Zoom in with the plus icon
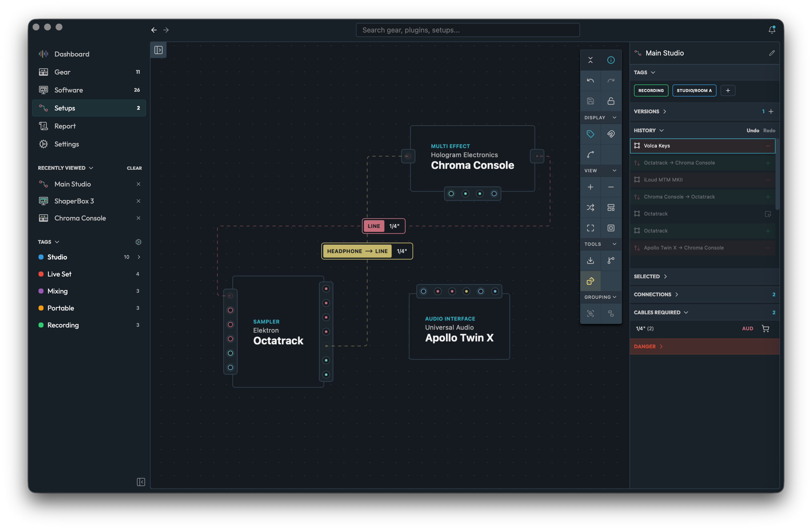Screen dimensions: 812x530 (590, 187)
